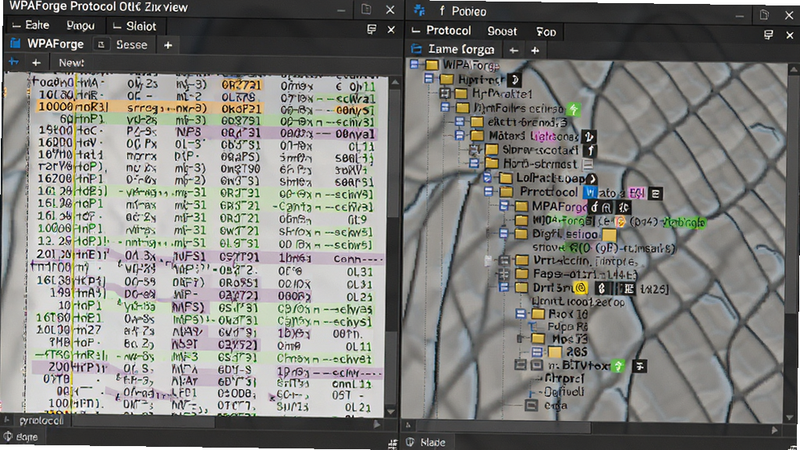Viewport: 800px width, 450px height.
Task: Click the right arrow of right tree's horizontal scrollbar
Action: click(x=774, y=430)
